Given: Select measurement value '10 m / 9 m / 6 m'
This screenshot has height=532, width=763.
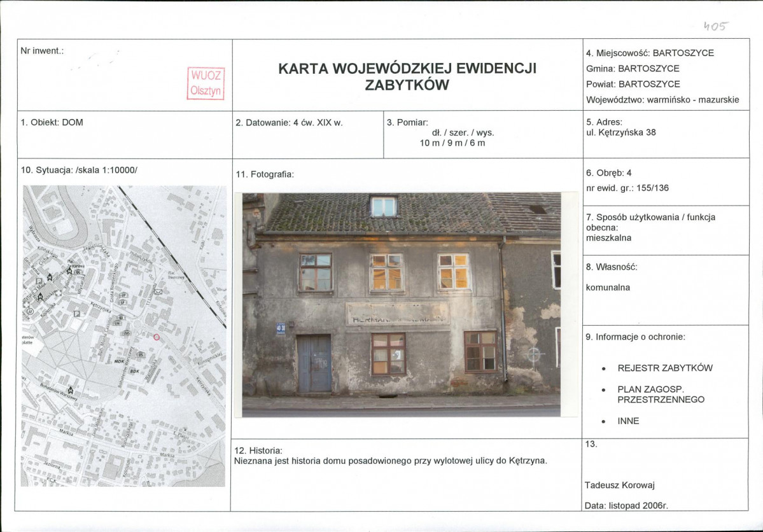Looking at the screenshot, I should coord(452,143).
